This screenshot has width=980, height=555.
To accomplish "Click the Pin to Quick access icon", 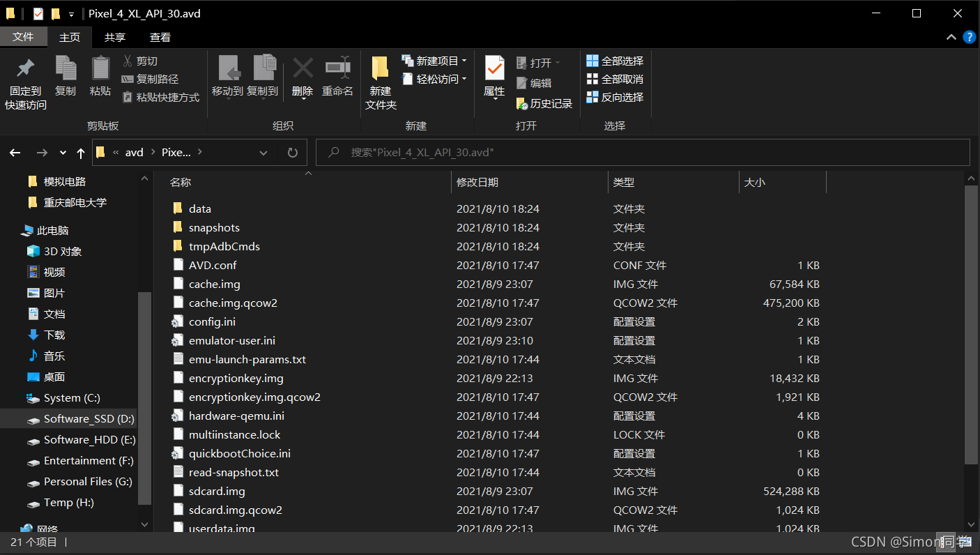I will [26, 68].
